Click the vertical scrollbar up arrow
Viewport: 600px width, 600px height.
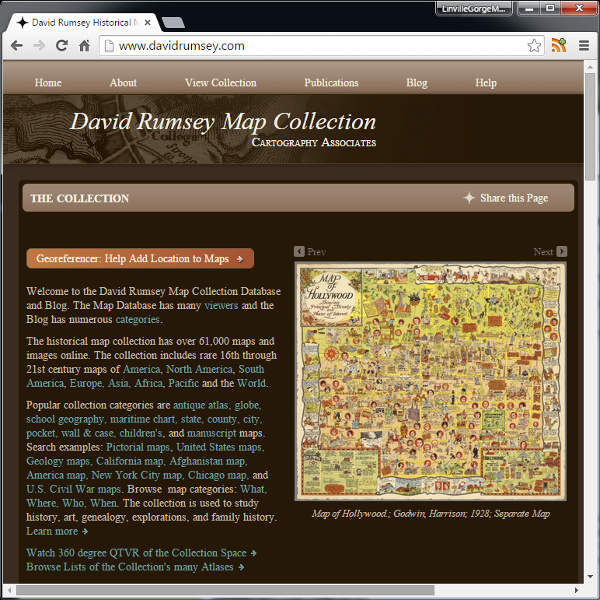[x=590, y=67]
